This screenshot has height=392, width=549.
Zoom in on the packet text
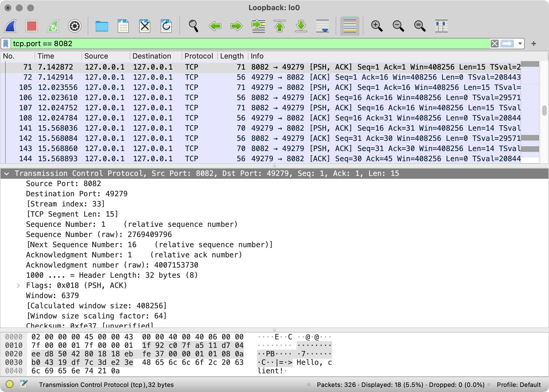[377, 26]
